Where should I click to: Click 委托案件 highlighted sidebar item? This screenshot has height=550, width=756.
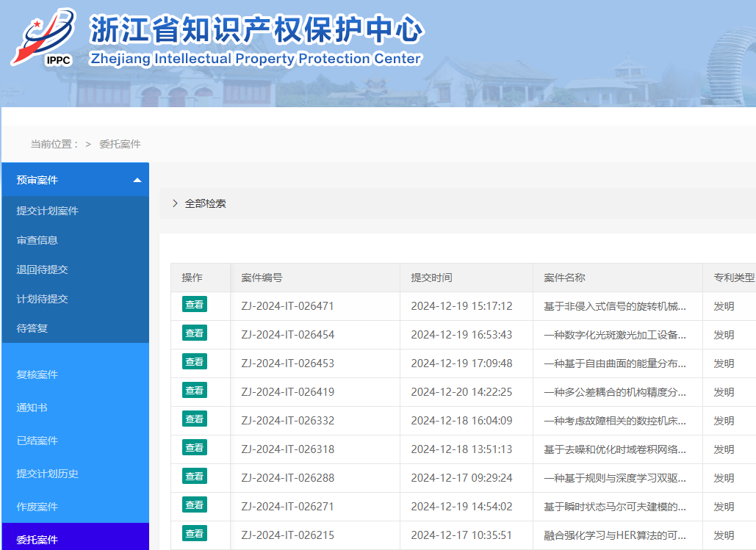tap(37, 540)
